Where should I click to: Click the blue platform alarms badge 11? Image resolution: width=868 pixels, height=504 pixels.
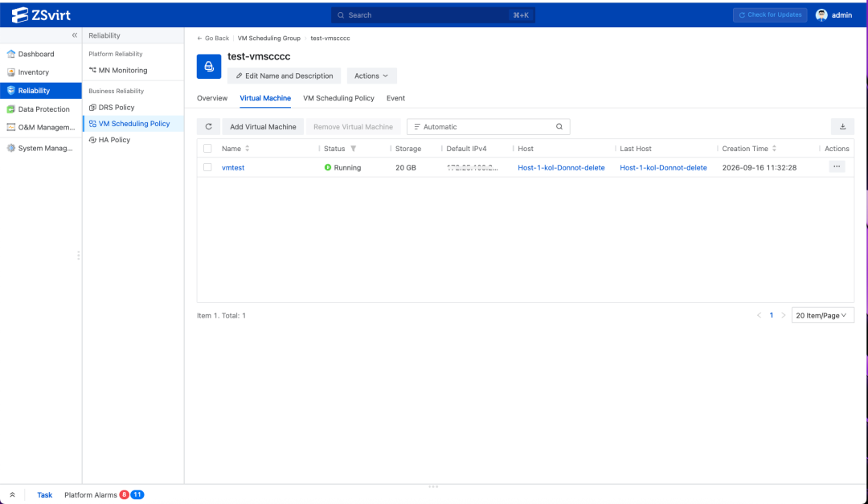click(x=137, y=494)
